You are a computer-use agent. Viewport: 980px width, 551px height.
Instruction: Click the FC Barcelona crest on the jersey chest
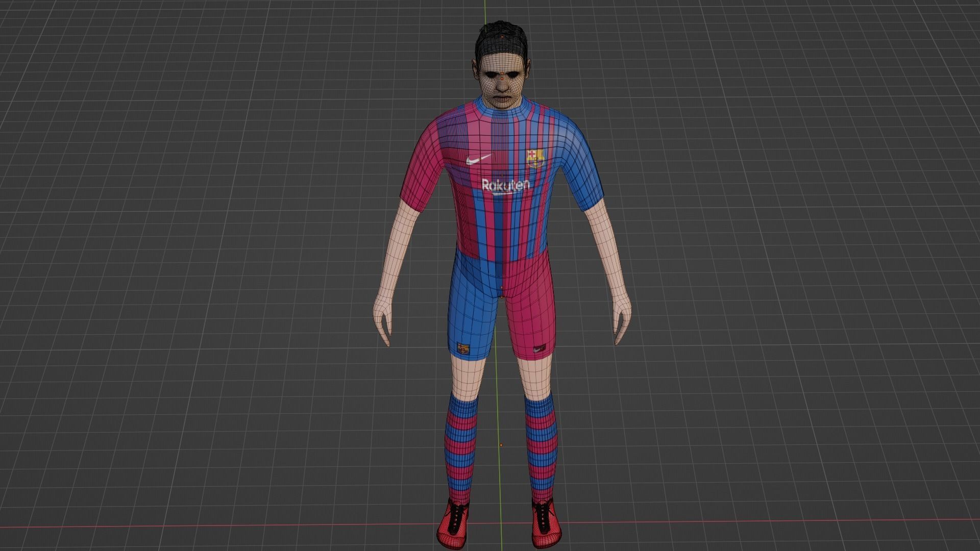pos(535,158)
